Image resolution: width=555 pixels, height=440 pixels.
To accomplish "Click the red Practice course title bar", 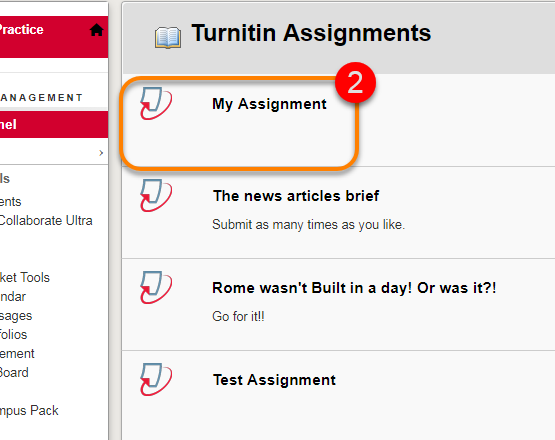I will point(54,37).
